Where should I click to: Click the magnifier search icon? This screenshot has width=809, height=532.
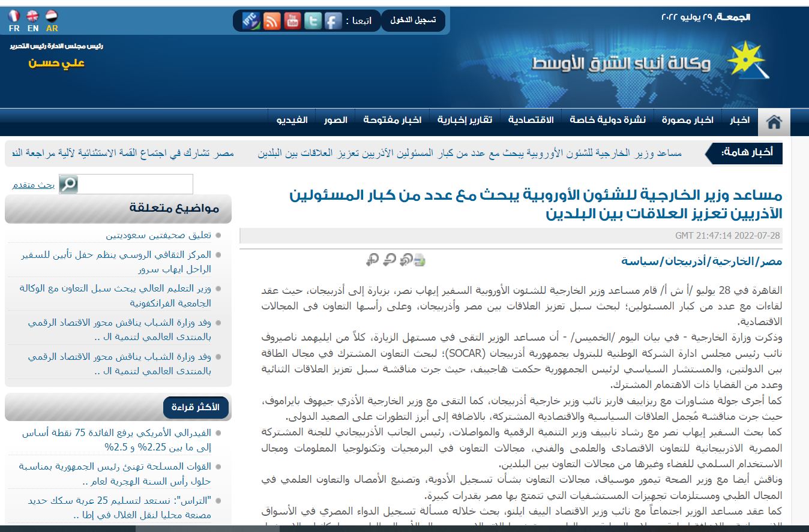pos(68,184)
